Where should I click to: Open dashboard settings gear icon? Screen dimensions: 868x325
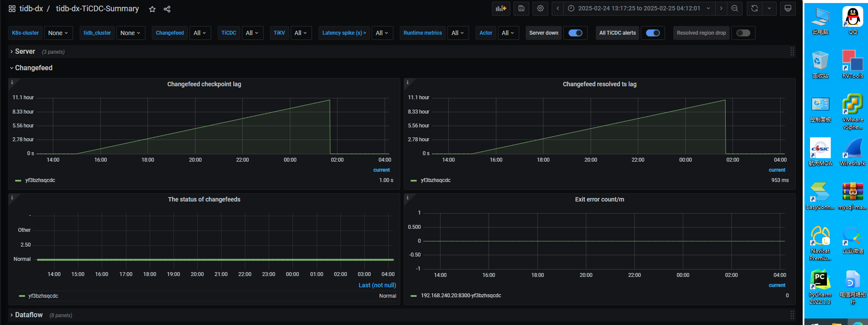[540, 9]
